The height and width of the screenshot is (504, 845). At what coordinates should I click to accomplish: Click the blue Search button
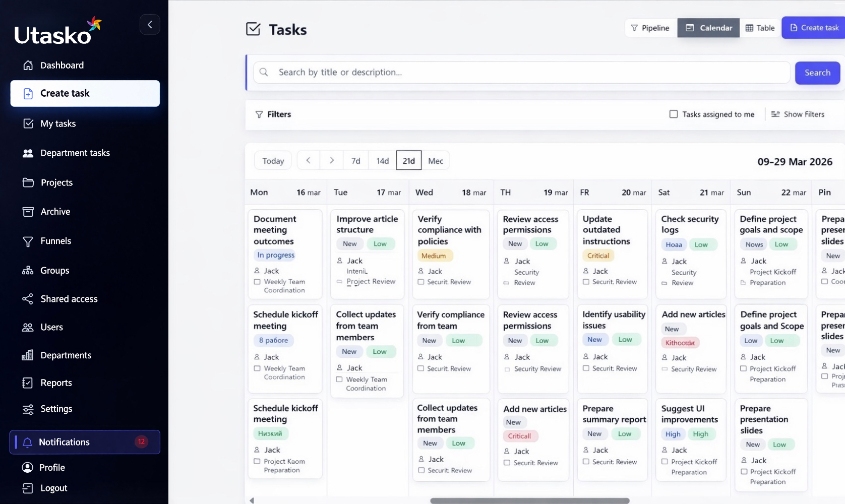pos(817,73)
